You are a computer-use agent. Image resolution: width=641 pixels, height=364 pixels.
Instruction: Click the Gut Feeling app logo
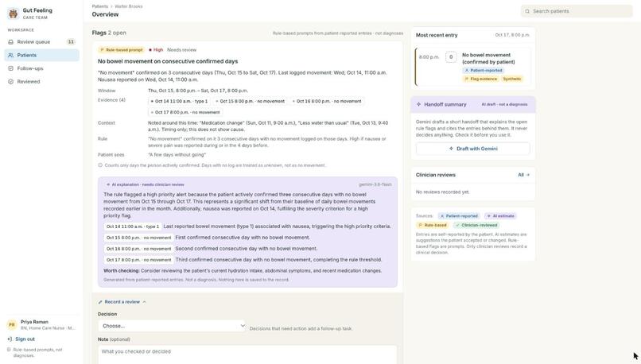pos(14,14)
